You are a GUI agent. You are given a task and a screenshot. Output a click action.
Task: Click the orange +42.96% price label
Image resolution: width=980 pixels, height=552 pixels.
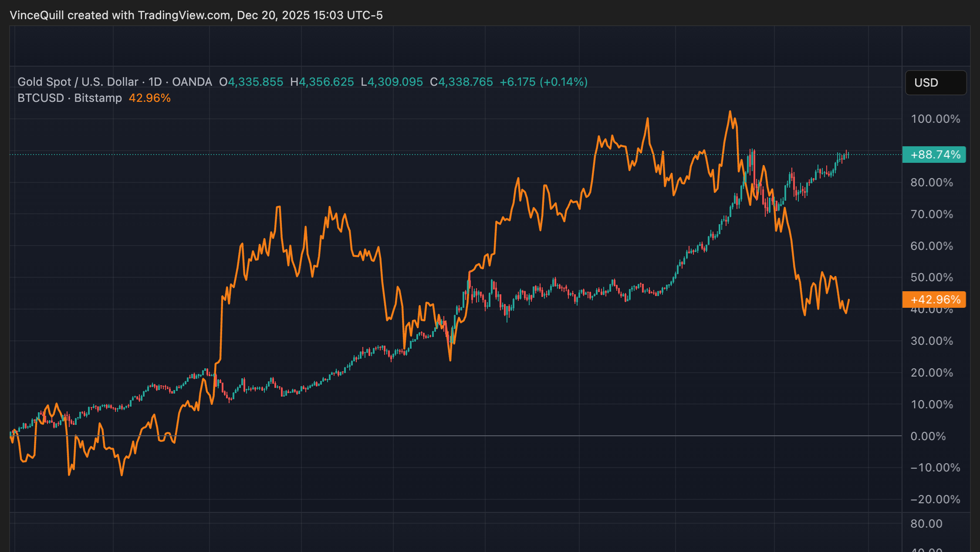click(x=934, y=300)
